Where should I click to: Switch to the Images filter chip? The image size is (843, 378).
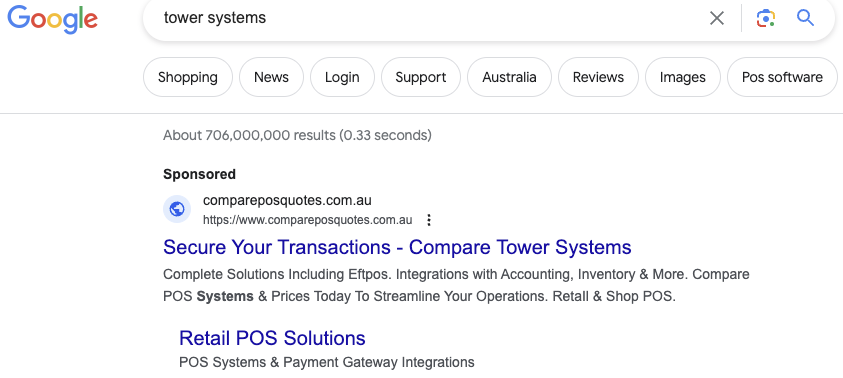coord(683,77)
